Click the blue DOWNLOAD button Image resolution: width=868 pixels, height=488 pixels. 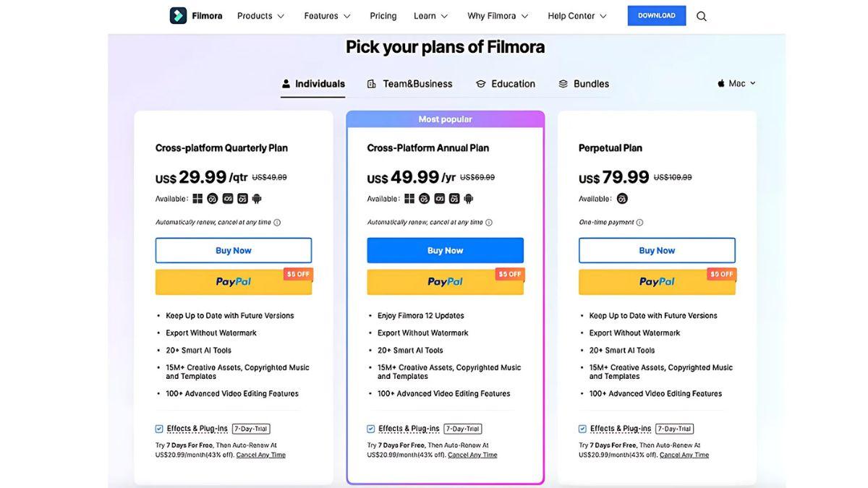pyautogui.click(x=657, y=15)
